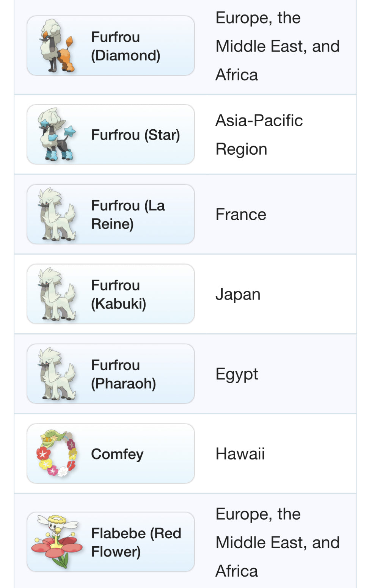Click the Furfrou Kabuki sprite image

tap(57, 294)
